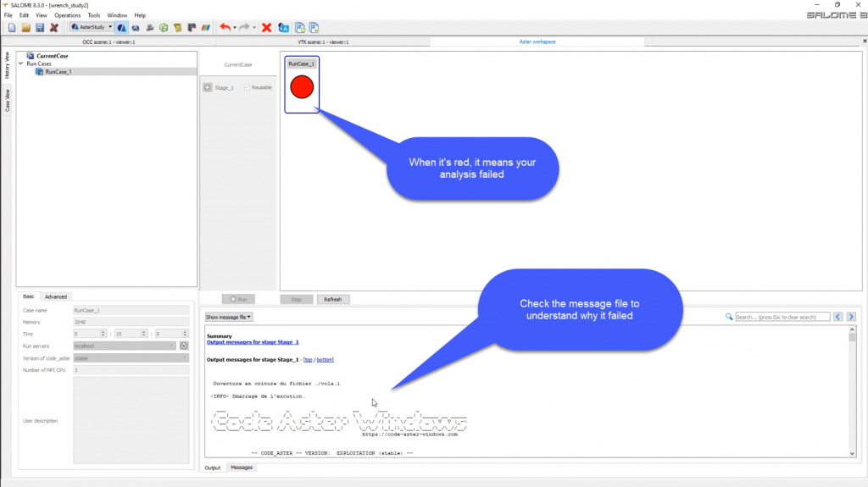
Task: Open the Redo history dropdown arrow
Action: point(254,27)
